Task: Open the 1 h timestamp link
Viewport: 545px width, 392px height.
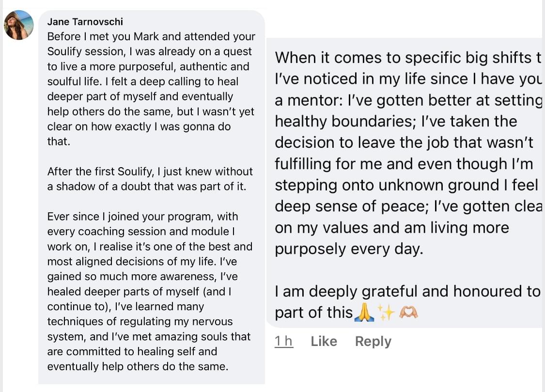Action: point(283,342)
